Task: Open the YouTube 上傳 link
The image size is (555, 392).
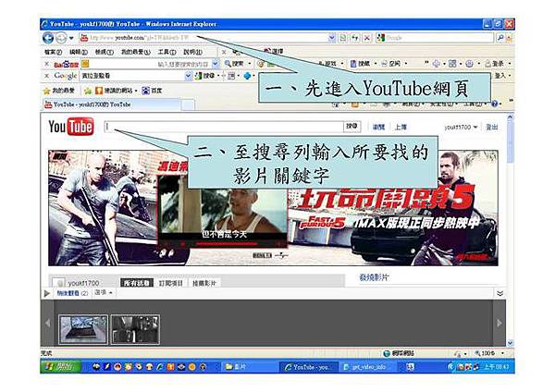Action: (401, 127)
